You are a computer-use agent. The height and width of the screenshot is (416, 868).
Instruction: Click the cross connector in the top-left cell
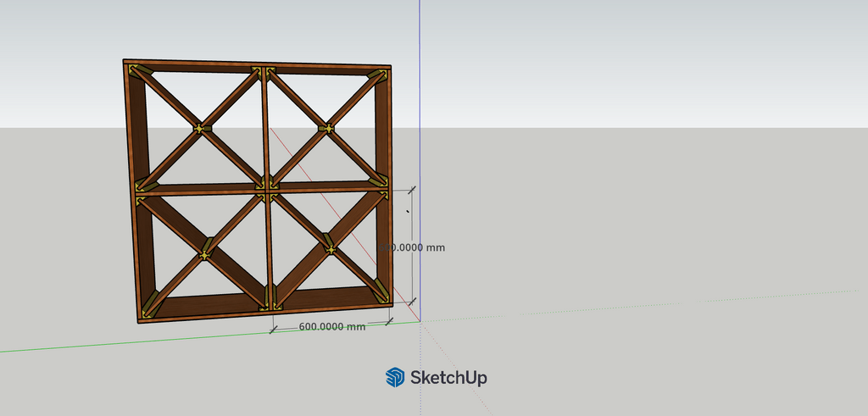(x=200, y=129)
